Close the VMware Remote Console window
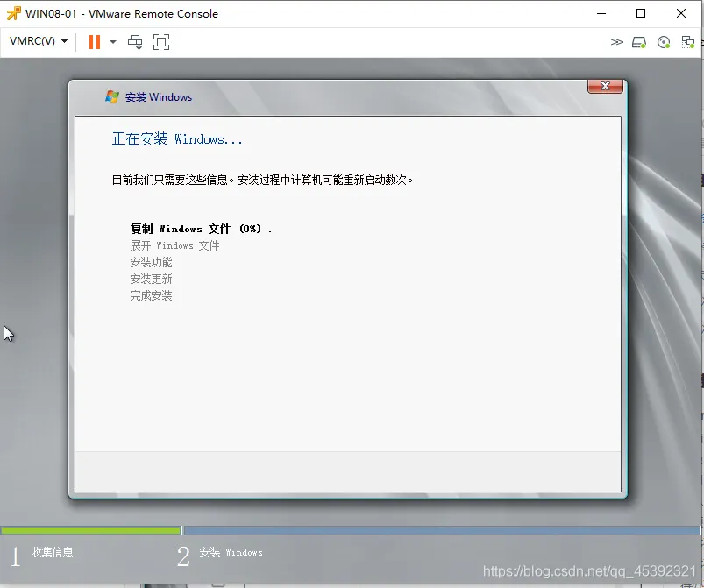 [x=681, y=13]
